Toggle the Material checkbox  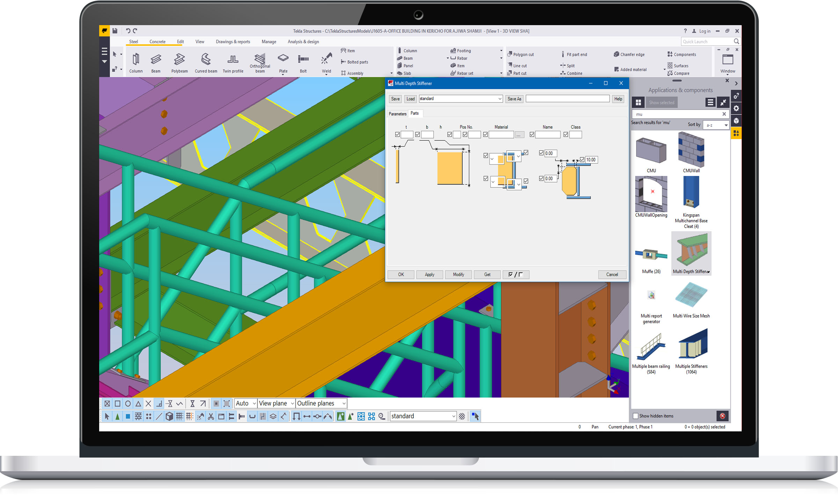[x=485, y=134]
